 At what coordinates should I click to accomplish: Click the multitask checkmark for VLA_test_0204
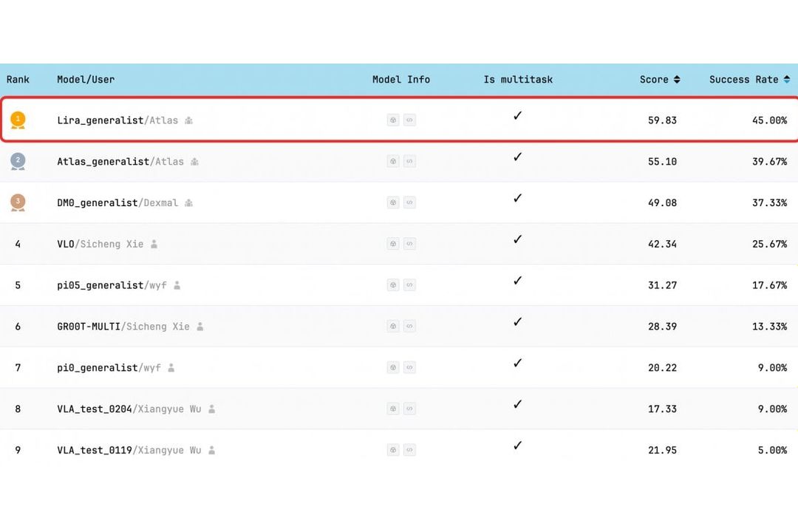tap(517, 404)
